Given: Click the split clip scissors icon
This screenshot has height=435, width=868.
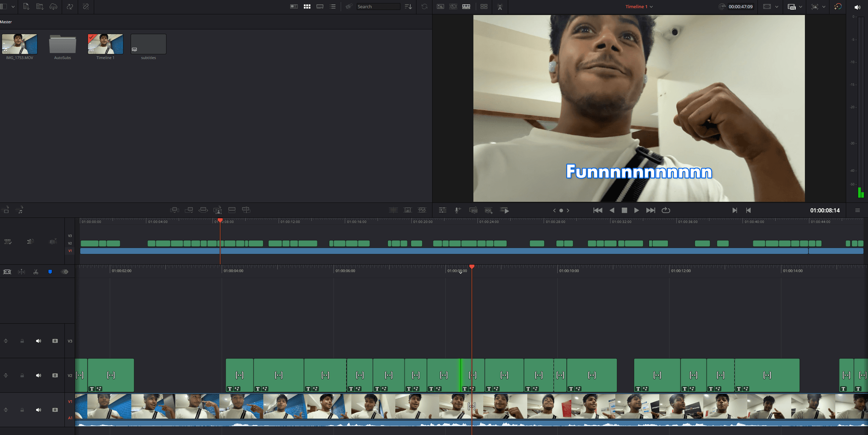Looking at the screenshot, I should pos(36,272).
